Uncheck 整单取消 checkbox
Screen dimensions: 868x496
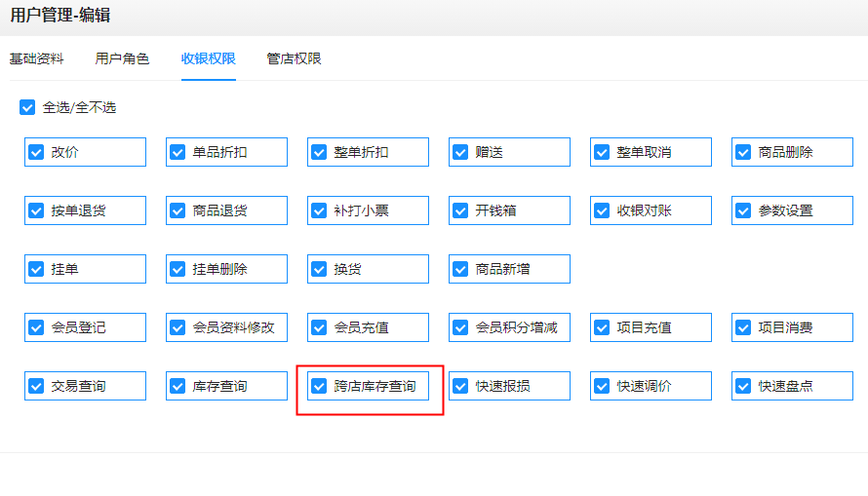coord(603,152)
